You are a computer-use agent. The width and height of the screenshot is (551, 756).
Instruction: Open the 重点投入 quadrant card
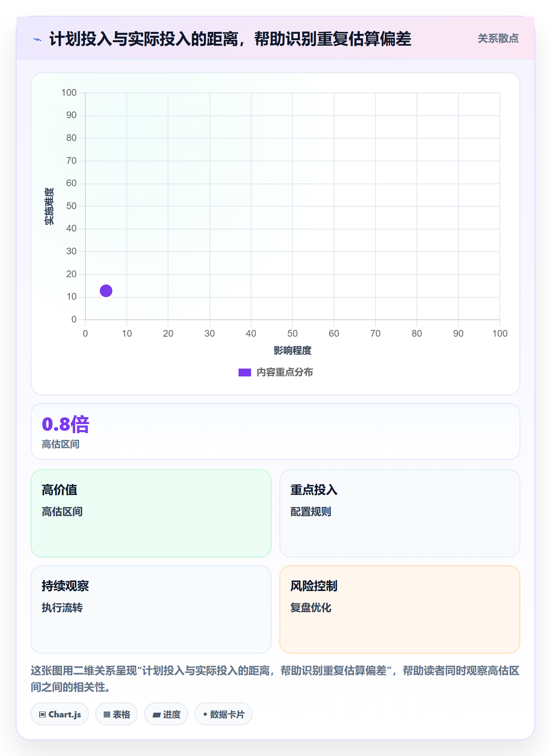400,513
